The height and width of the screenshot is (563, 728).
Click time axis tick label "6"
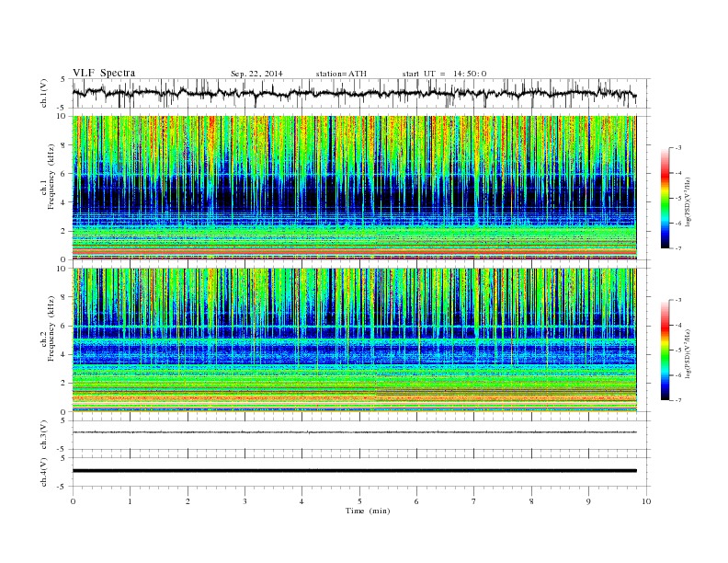pyautogui.click(x=417, y=501)
